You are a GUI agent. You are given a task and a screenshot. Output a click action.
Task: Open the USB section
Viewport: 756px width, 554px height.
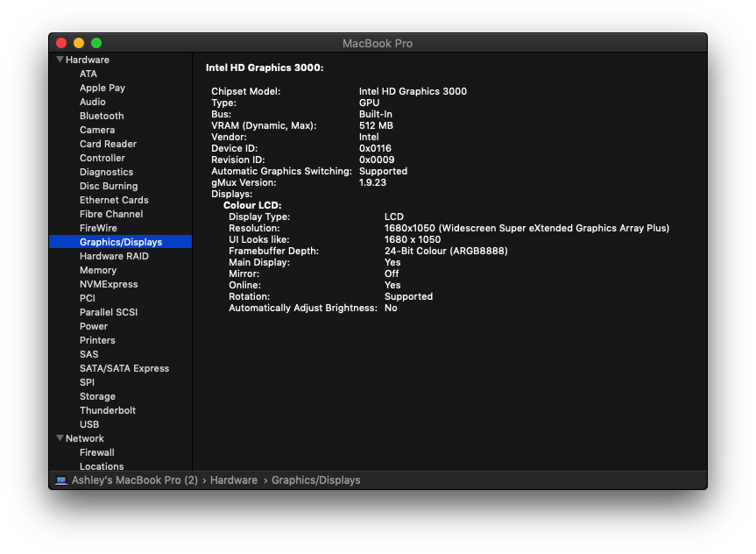click(89, 424)
